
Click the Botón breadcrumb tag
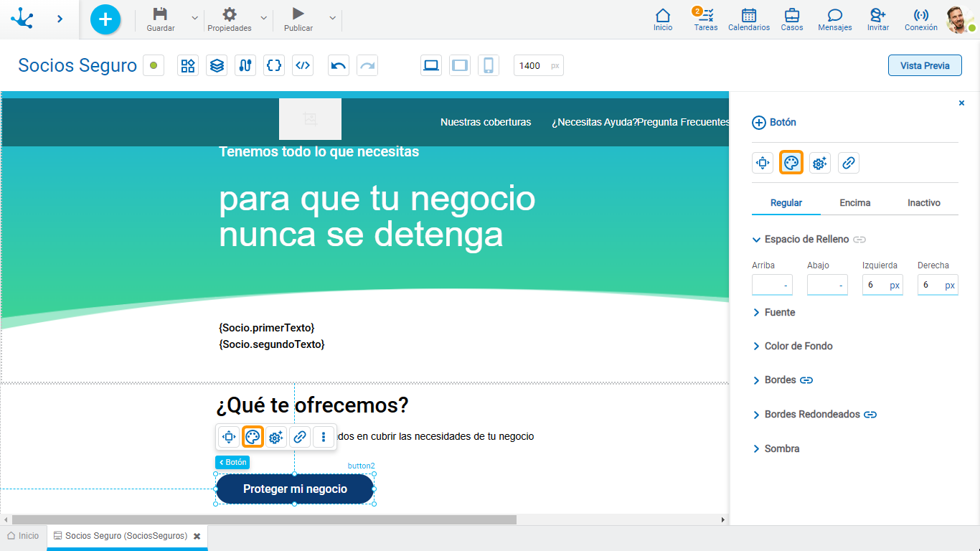232,463
